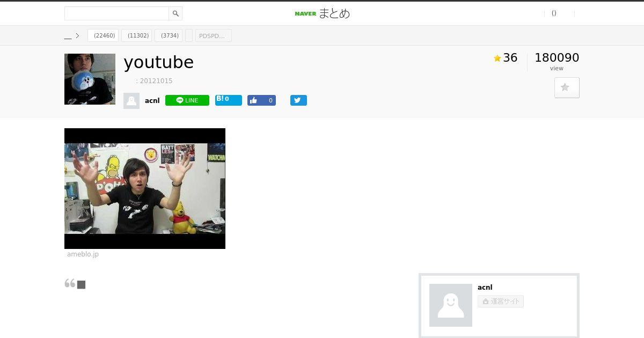644x338 pixels.
Task: Click the small acnl author avatar
Action: tap(131, 101)
